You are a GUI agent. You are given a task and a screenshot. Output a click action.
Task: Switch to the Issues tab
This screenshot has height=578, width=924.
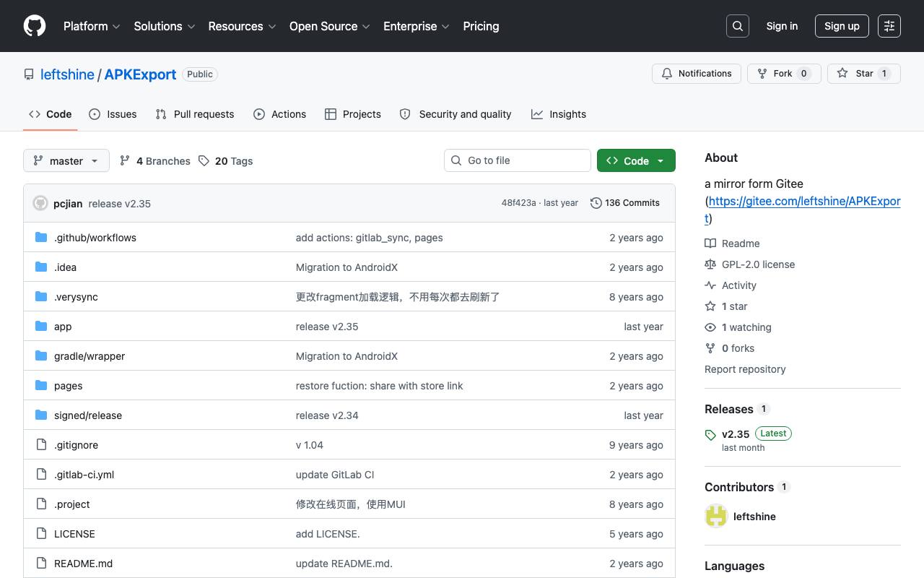[x=113, y=114]
